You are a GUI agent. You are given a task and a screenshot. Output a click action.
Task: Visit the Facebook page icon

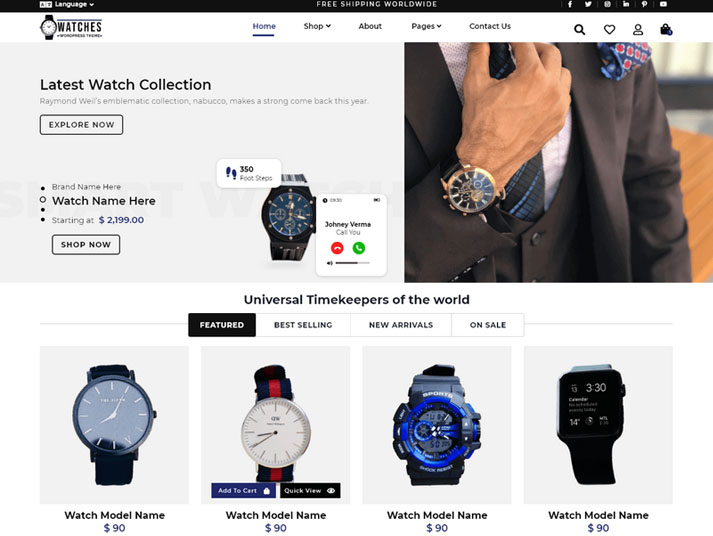pos(570,4)
